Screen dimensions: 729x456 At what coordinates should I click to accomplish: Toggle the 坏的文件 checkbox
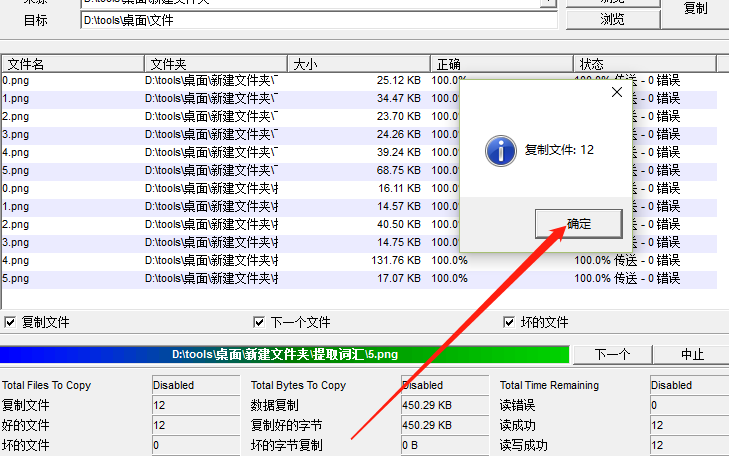(509, 322)
